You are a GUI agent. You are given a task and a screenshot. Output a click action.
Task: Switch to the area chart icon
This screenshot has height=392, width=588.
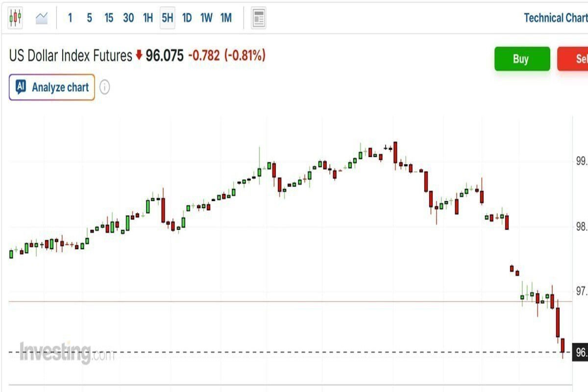pos(42,18)
